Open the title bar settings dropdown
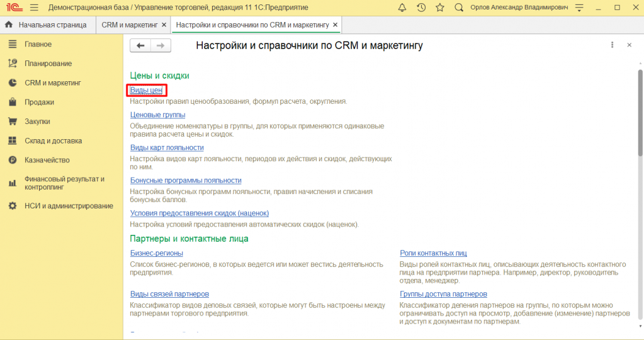Image resolution: width=644 pixels, height=340 pixels. 580,8
